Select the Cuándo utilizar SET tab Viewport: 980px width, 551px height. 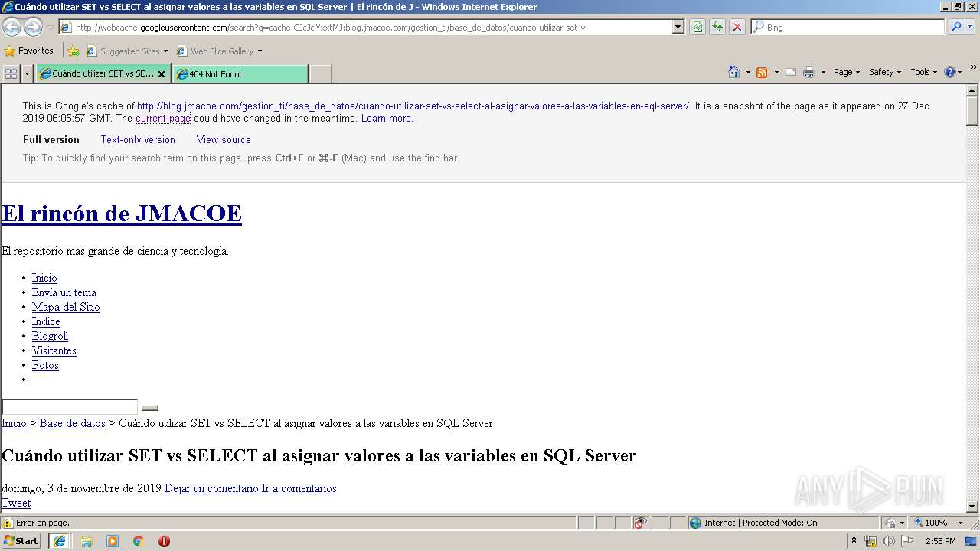[96, 73]
